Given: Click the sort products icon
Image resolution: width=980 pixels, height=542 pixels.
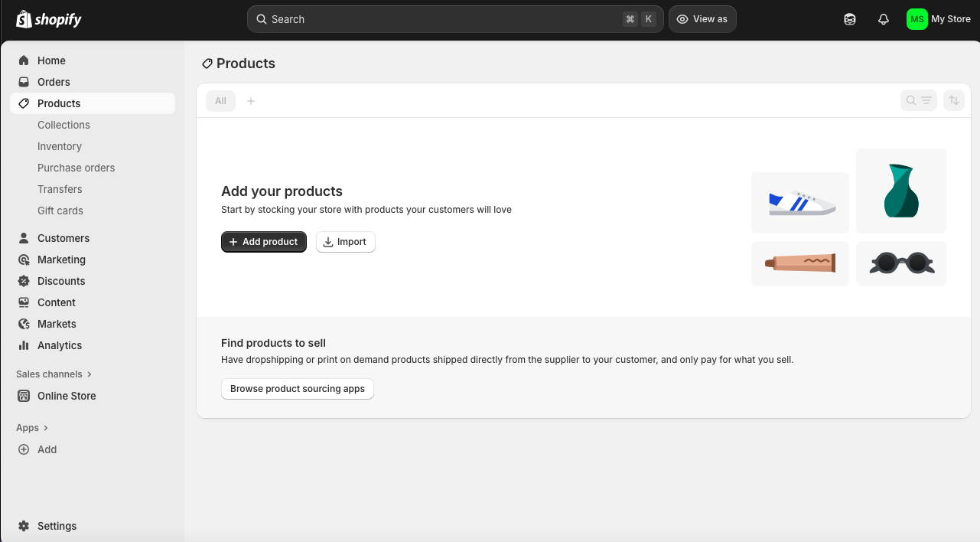Looking at the screenshot, I should 954,100.
